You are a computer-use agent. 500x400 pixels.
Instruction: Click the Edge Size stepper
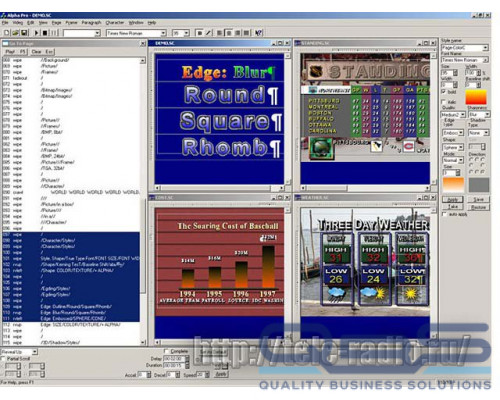click(458, 172)
